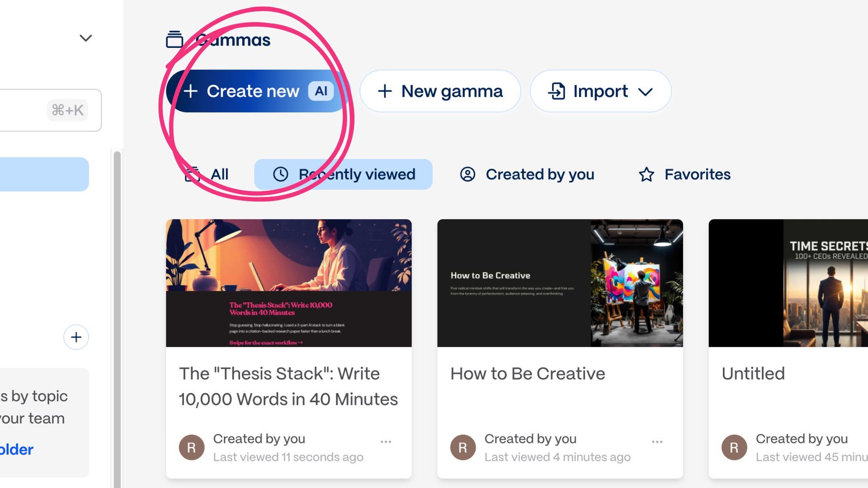Click the clock icon in Recently viewed

pos(280,174)
